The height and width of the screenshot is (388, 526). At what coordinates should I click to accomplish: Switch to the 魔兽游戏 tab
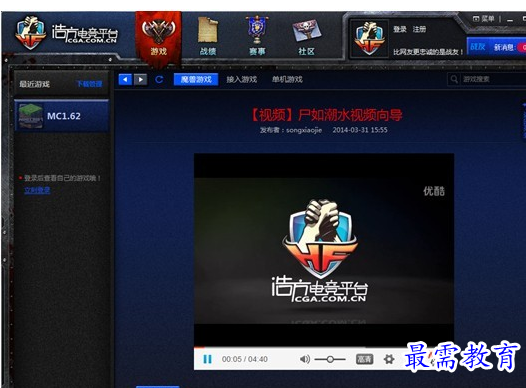pos(196,79)
